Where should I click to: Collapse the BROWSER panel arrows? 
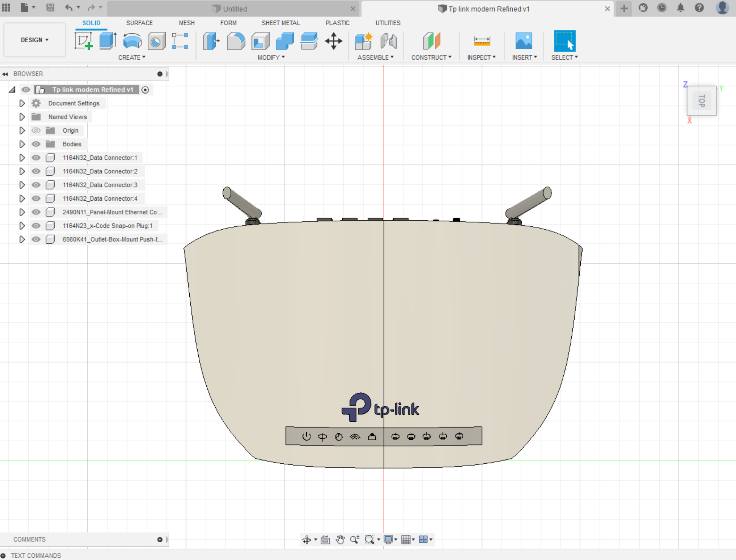(x=5, y=74)
